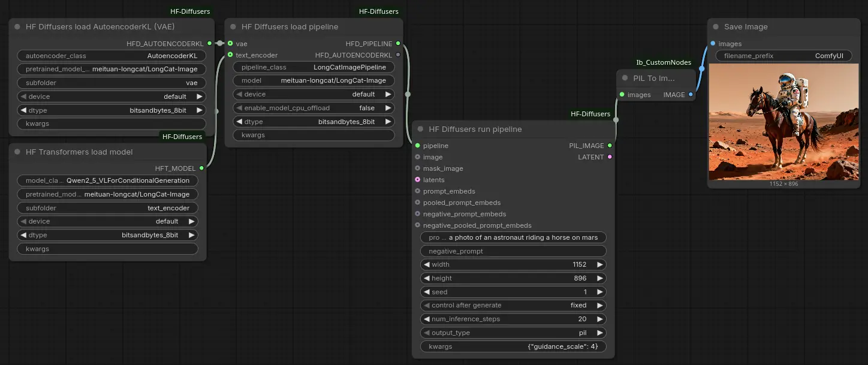The height and width of the screenshot is (365, 868).
Task: Collapse the HF Diffusers run pipeline node dot
Action: [x=421, y=129]
